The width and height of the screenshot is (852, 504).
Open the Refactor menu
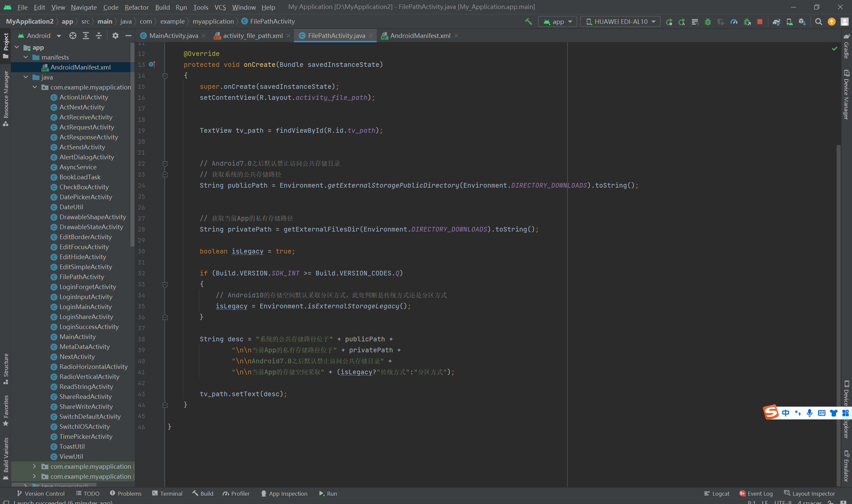pyautogui.click(x=136, y=7)
